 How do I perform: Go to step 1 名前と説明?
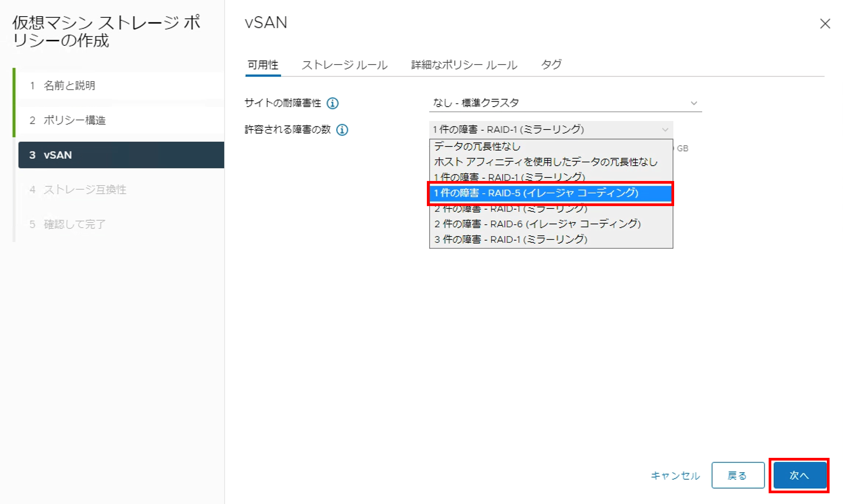tap(120, 86)
